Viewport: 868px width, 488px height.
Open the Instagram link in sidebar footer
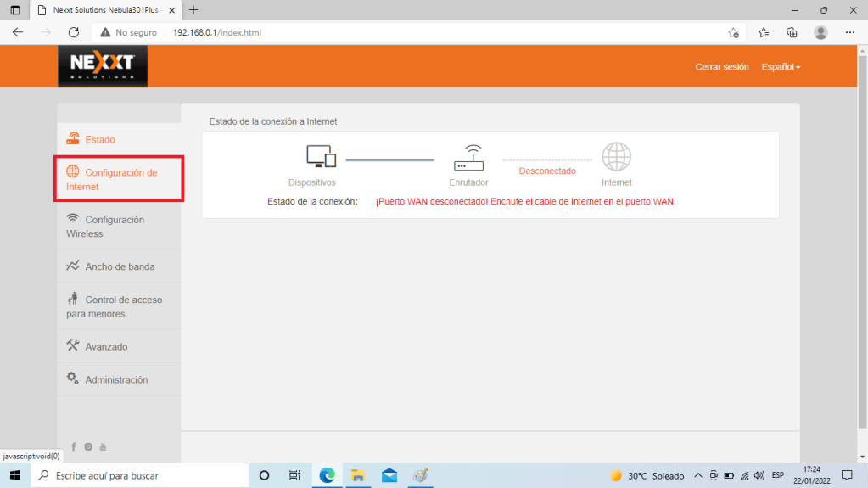(88, 446)
